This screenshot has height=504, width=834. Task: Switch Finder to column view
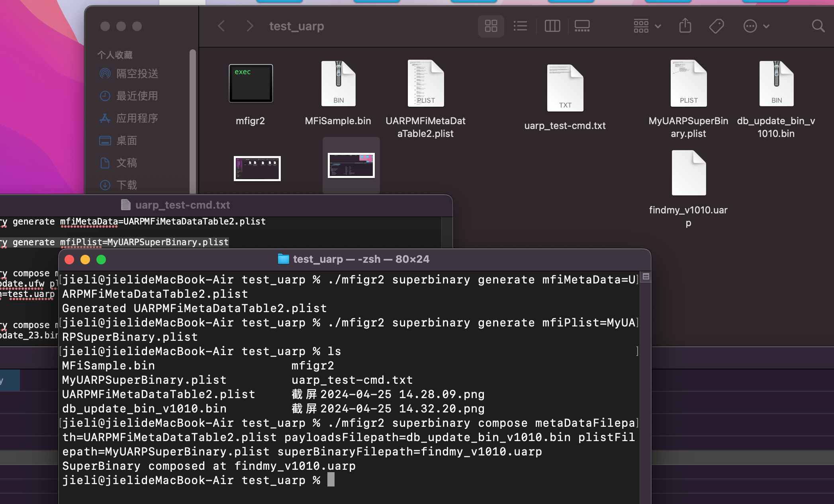click(552, 26)
